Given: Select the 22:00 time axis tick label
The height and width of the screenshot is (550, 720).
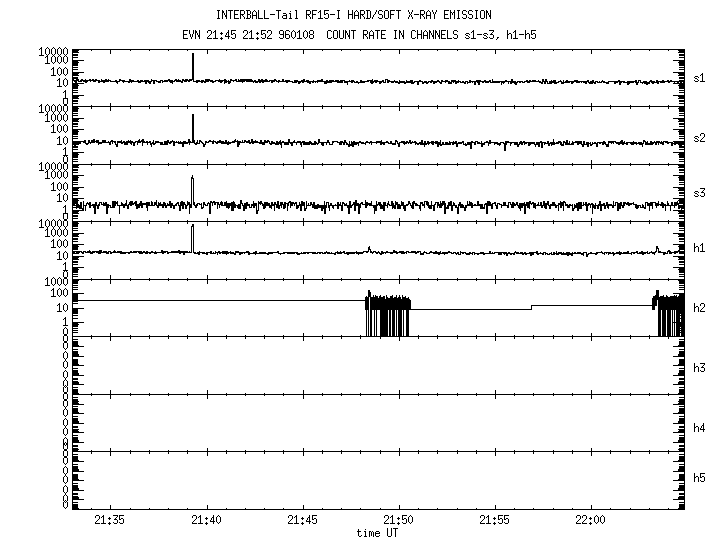Looking at the screenshot, I should tap(591, 521).
